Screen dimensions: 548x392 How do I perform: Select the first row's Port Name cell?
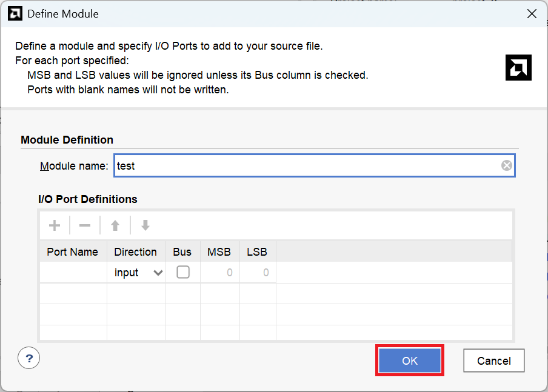point(73,273)
